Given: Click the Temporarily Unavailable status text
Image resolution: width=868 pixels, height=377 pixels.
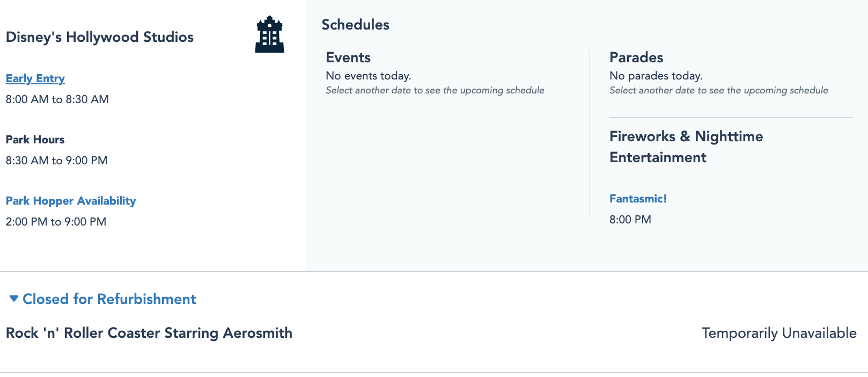Looking at the screenshot, I should tap(779, 333).
